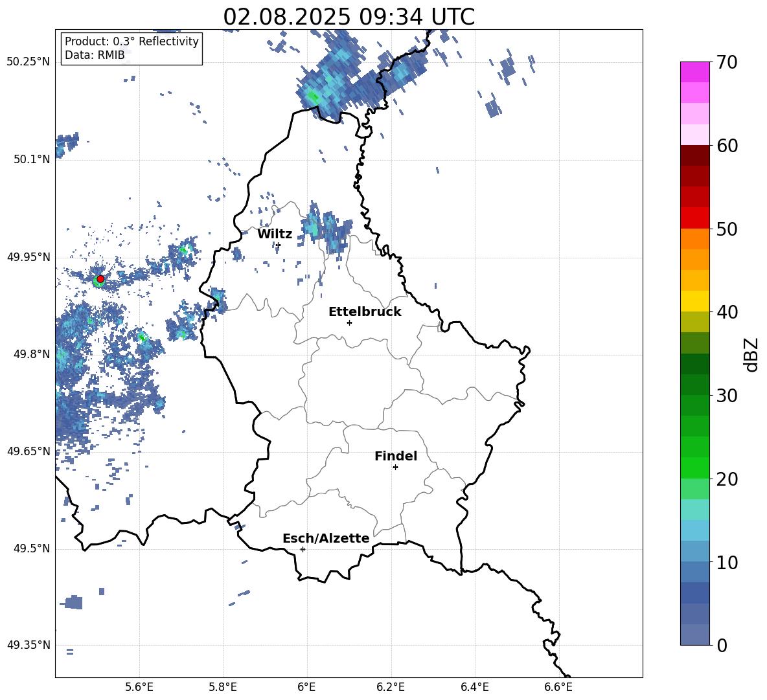
Task: Click the slate blue bottom colorbar segment above 0
Action: coord(695,635)
